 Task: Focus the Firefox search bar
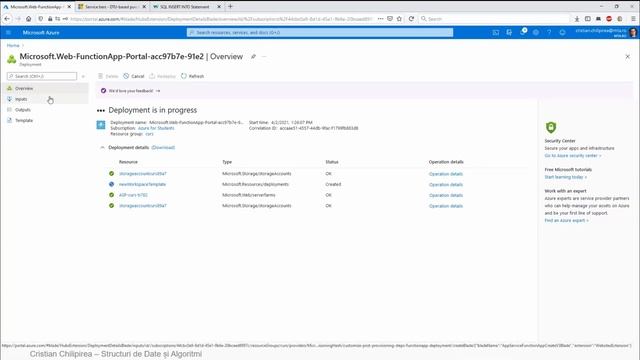494,19
